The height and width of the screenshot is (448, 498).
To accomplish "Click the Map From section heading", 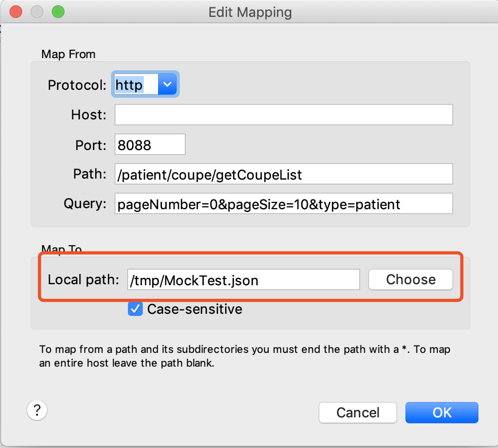I will pos(68,54).
